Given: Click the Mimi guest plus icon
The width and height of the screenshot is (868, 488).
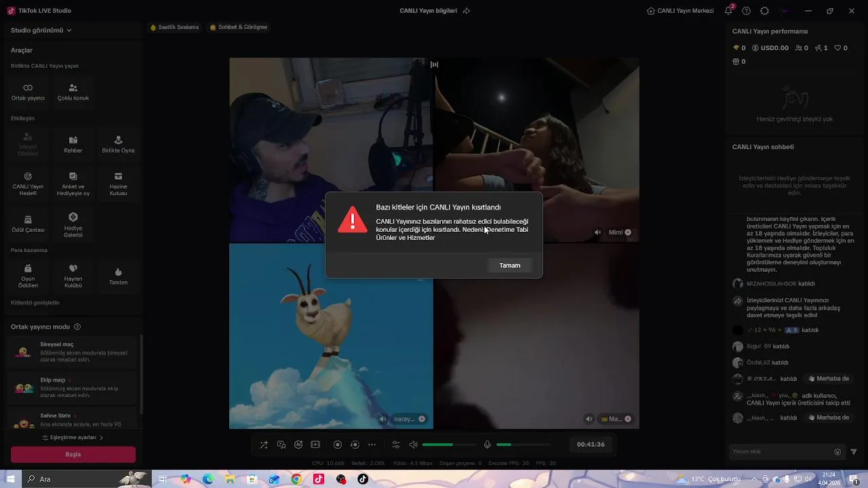Looking at the screenshot, I should pyautogui.click(x=628, y=232).
